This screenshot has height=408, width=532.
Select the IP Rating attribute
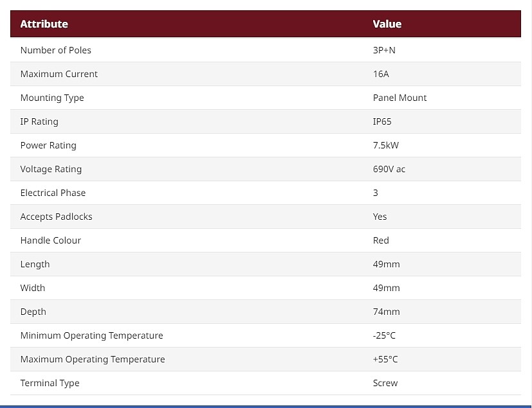[39, 121]
